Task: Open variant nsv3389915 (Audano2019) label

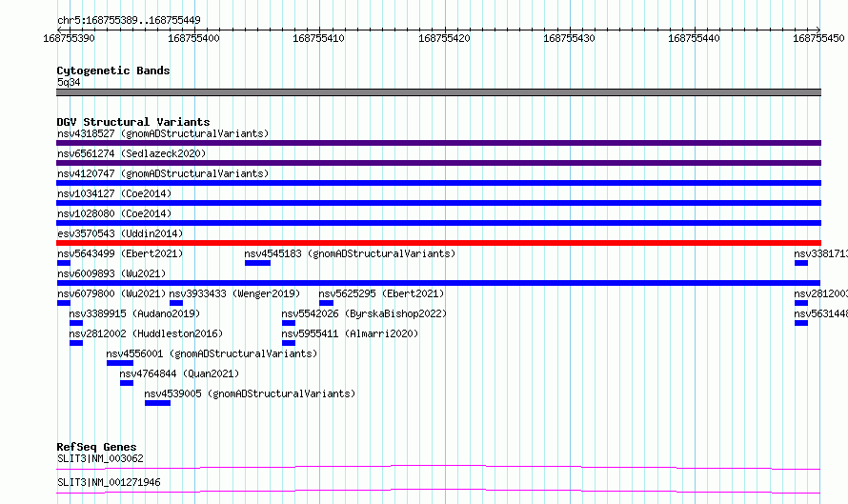Action: (134, 313)
